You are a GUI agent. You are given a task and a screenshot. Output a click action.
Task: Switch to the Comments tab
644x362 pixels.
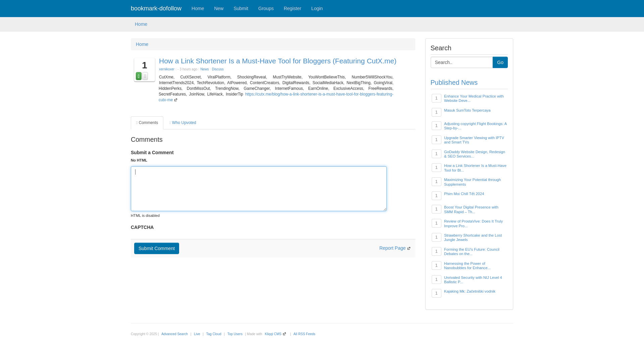click(x=147, y=123)
